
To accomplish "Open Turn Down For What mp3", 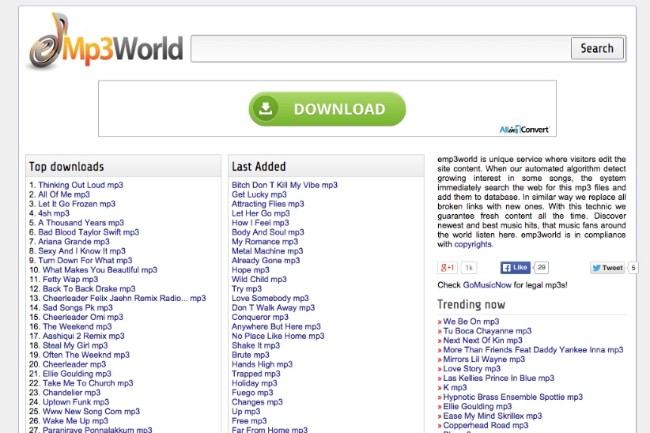I will click(x=85, y=261).
